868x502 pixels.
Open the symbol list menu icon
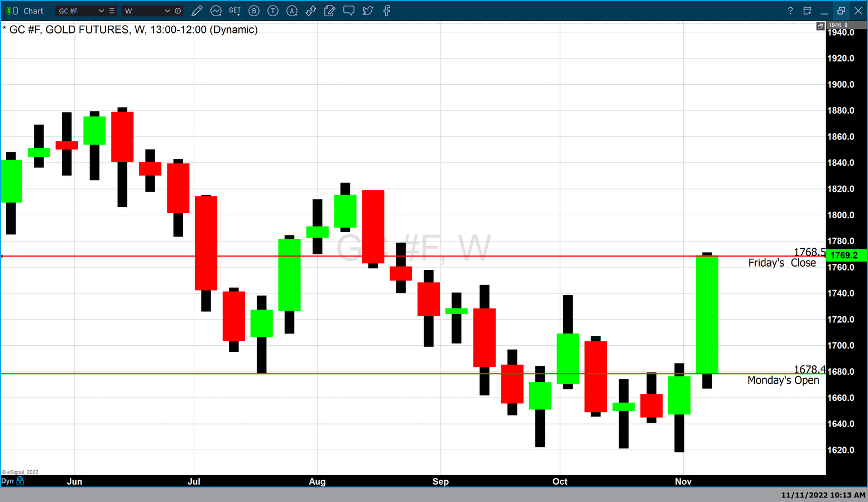(112, 11)
